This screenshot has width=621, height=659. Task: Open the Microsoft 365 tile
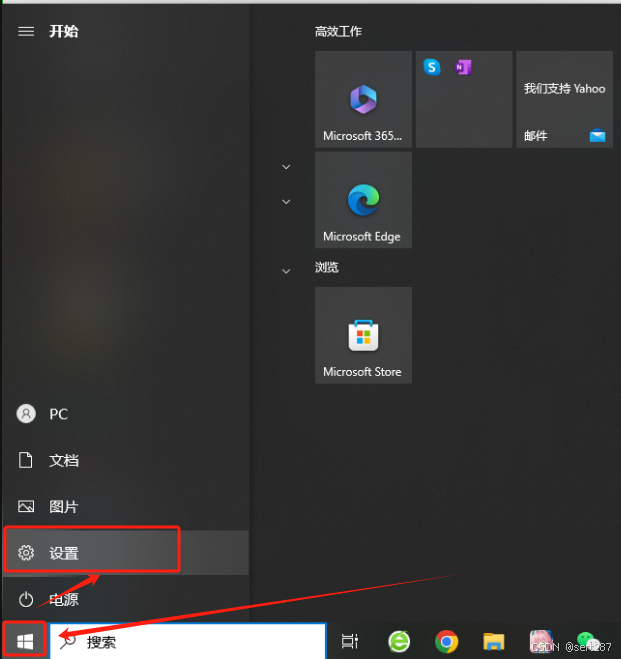point(363,99)
